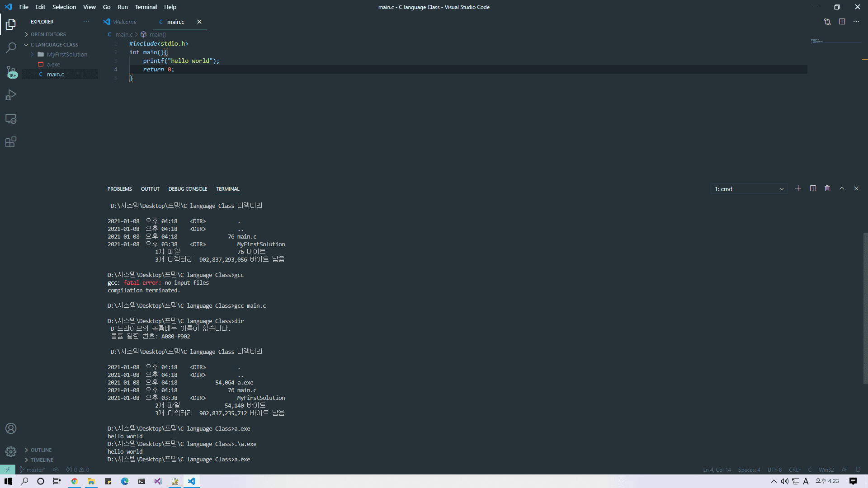Screen dimensions: 868x488
Task: Open the Source Control view
Action: [11, 71]
